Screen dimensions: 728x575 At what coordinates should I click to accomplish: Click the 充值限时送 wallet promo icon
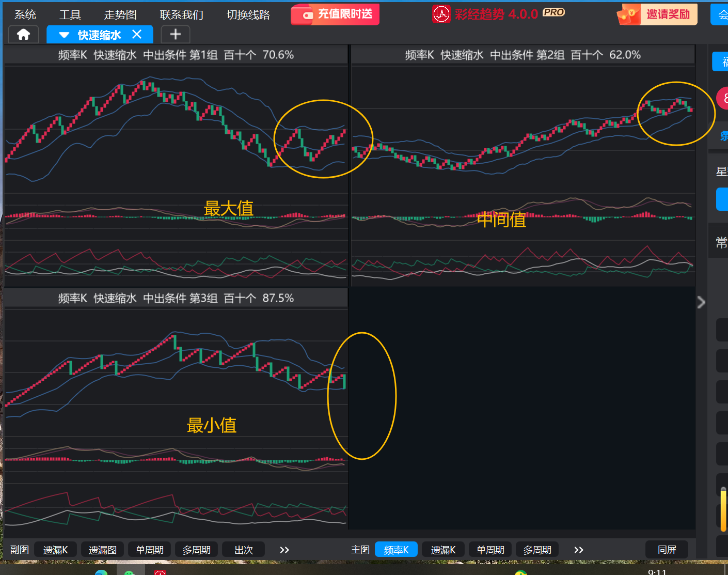coord(308,15)
